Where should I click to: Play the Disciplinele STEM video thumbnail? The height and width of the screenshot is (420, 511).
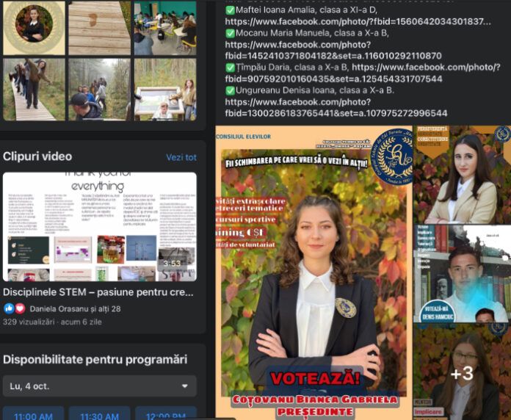coord(100,227)
